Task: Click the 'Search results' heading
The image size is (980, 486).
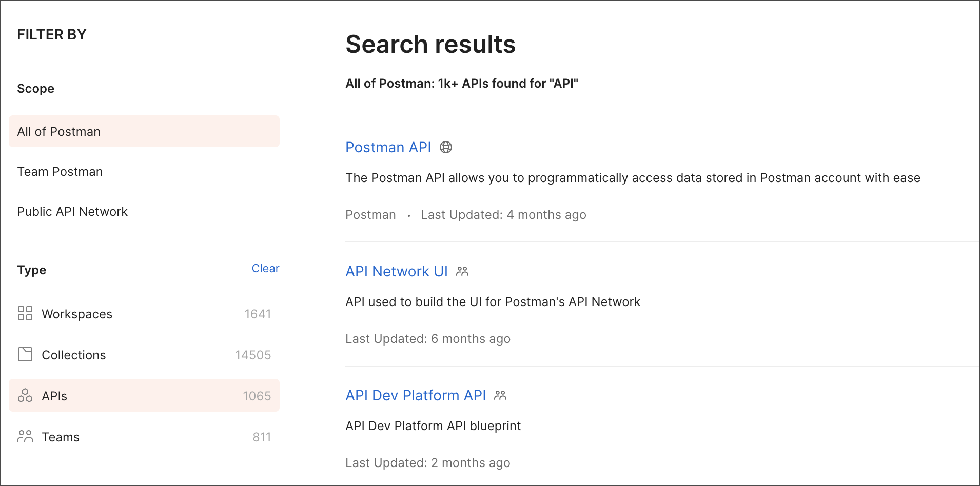Action: pyautogui.click(x=430, y=44)
